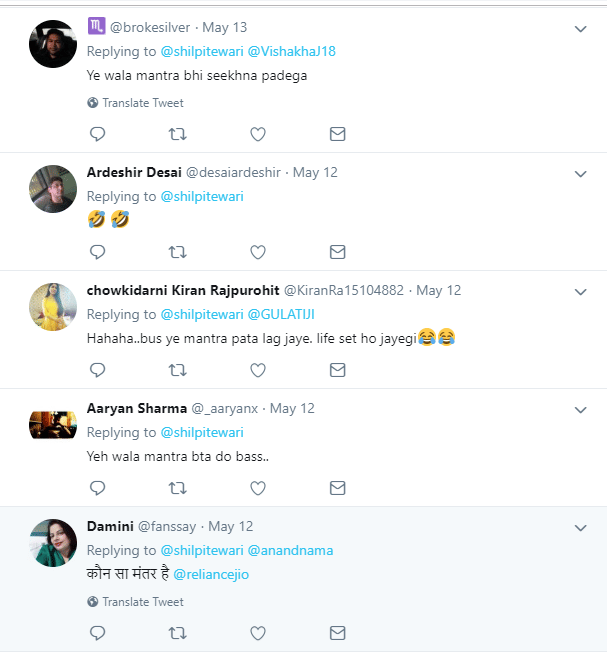
Task: Like Ardeshir Desai's emoji tweet
Action: [x=257, y=252]
